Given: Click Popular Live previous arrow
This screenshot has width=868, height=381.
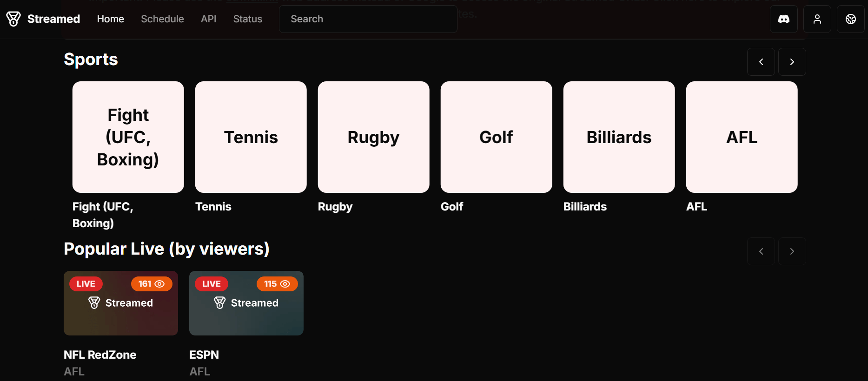Looking at the screenshot, I should (761, 251).
